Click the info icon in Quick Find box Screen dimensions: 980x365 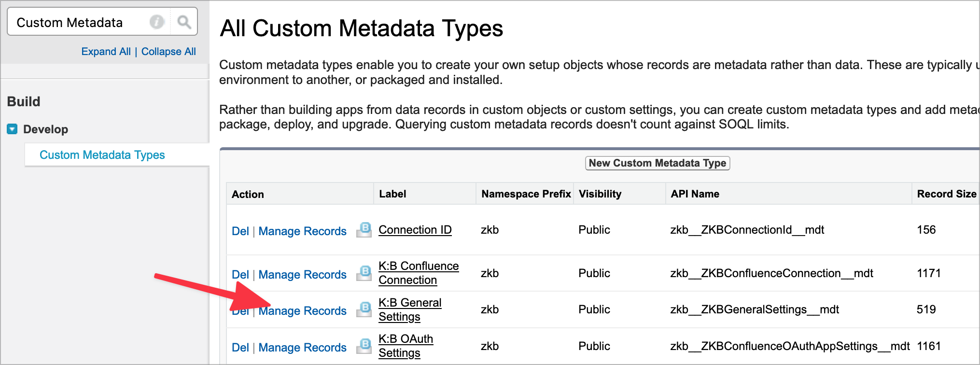(156, 22)
